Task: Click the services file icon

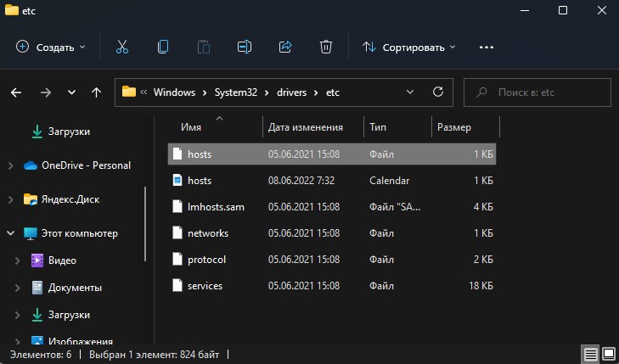Action: tap(177, 286)
